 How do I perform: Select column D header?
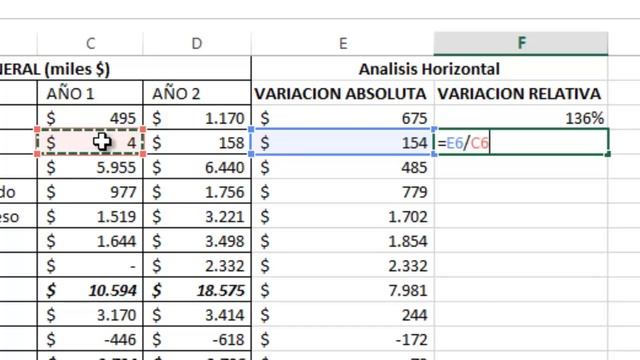tap(197, 43)
